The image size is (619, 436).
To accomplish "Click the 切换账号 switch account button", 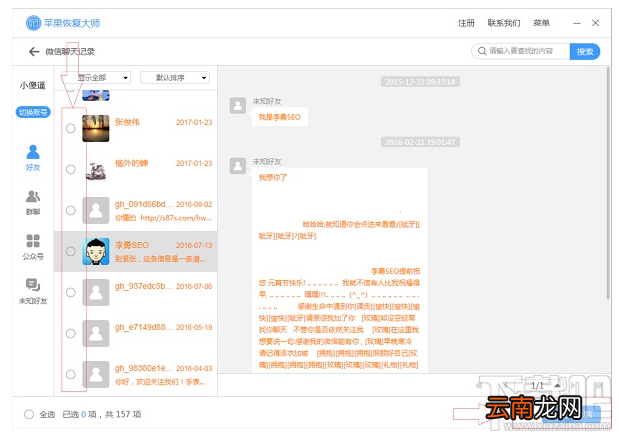I will (33, 112).
